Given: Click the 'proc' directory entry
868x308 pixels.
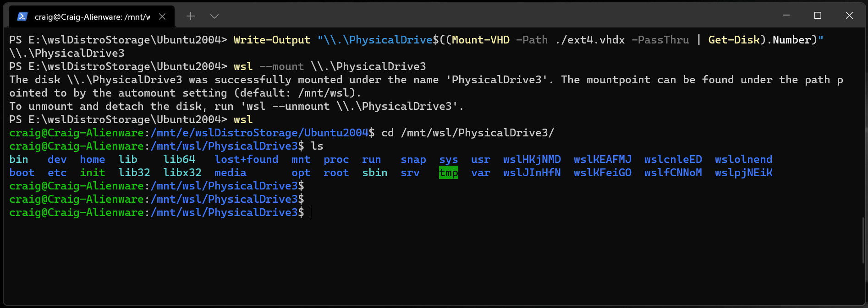Looking at the screenshot, I should tap(336, 159).
